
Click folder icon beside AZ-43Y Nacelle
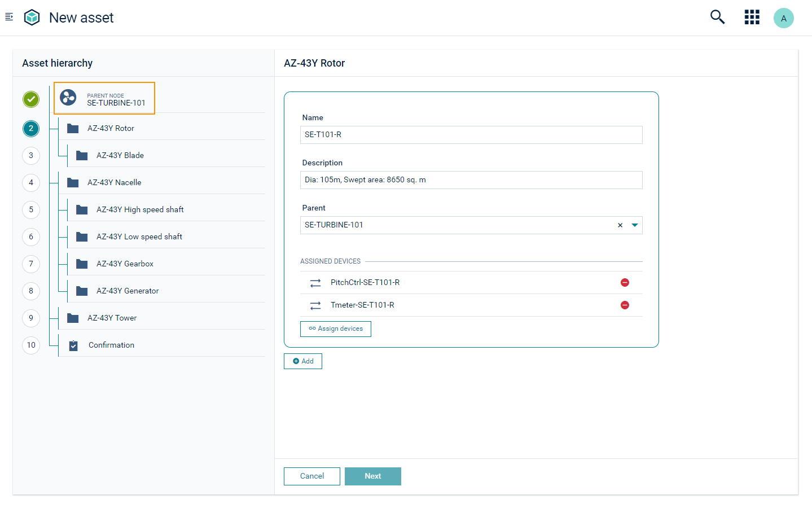73,182
